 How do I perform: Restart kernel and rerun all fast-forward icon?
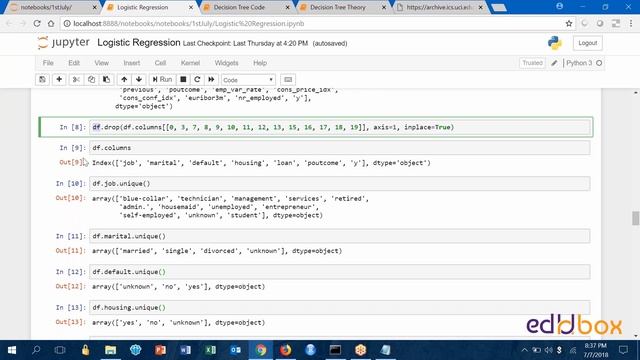pyautogui.click(x=211, y=80)
